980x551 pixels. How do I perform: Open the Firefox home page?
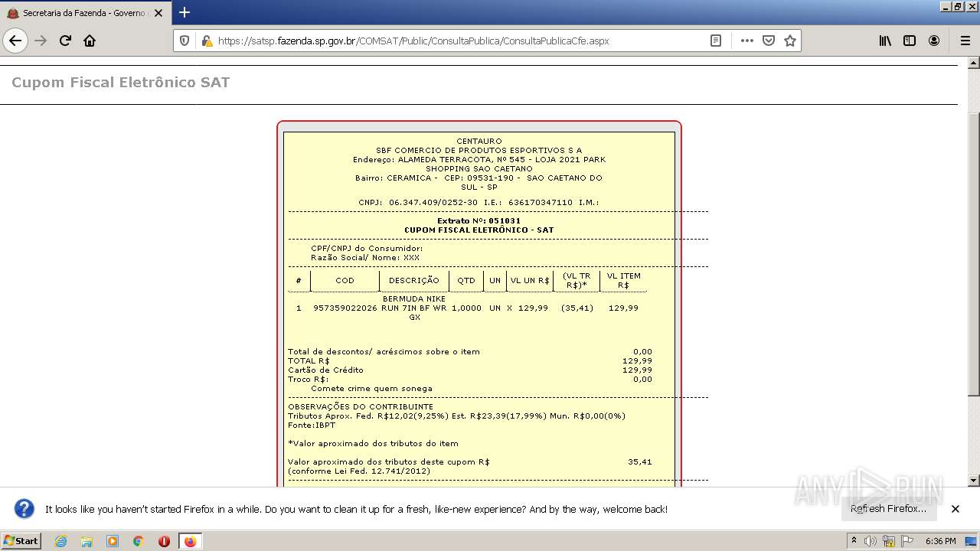click(90, 41)
